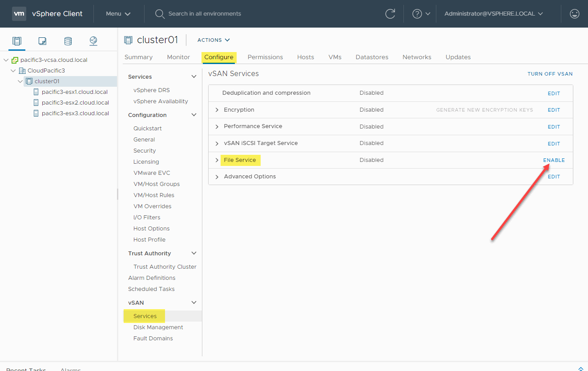Click the host icon for pacific3-esx1.cloud.local

(x=37, y=92)
